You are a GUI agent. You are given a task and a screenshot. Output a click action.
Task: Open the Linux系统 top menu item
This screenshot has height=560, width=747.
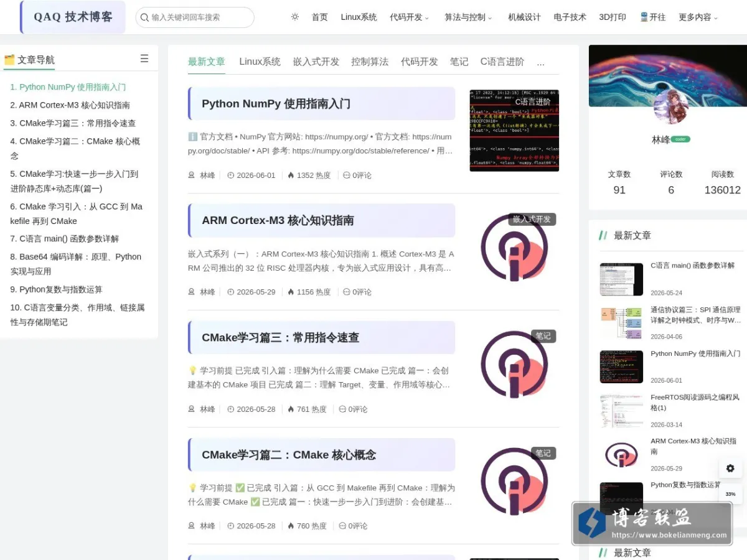coord(359,17)
